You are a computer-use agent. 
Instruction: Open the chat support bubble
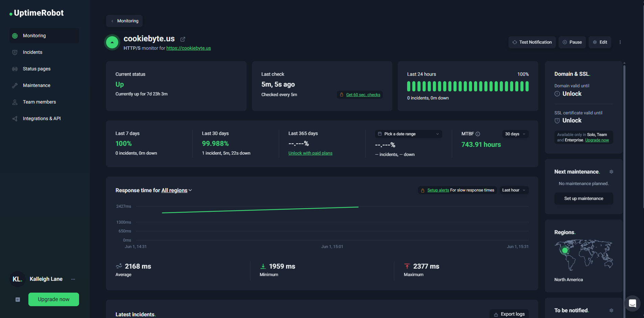pos(633,303)
